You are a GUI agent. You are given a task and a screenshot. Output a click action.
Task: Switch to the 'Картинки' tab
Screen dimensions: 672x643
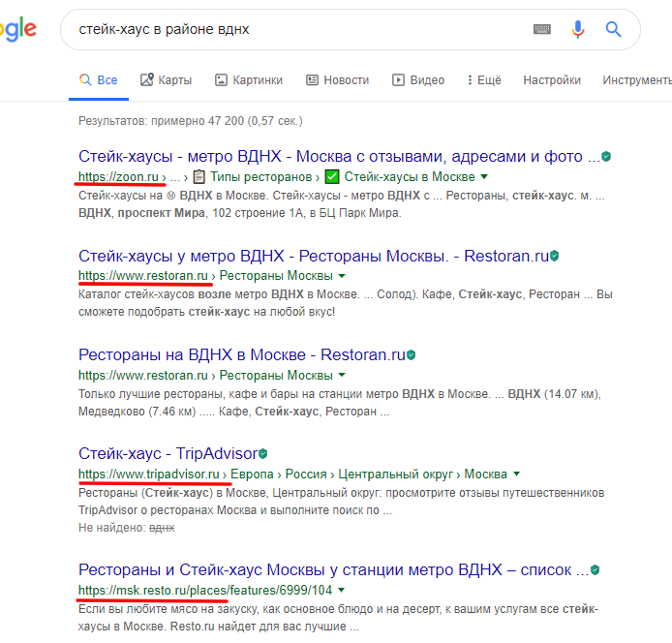tap(249, 80)
